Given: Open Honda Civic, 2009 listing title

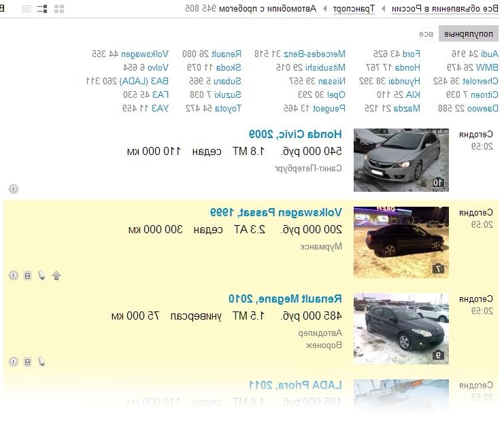Looking at the screenshot, I should (x=295, y=134).
